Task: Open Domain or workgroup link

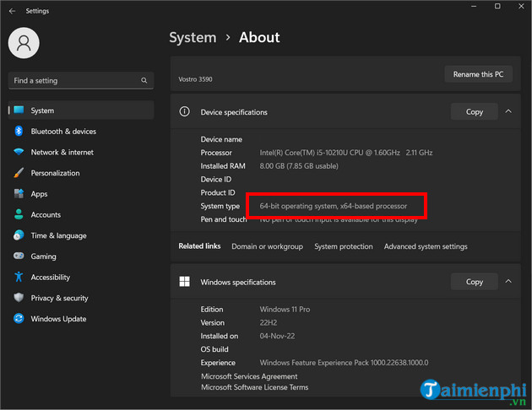Action: (x=268, y=246)
